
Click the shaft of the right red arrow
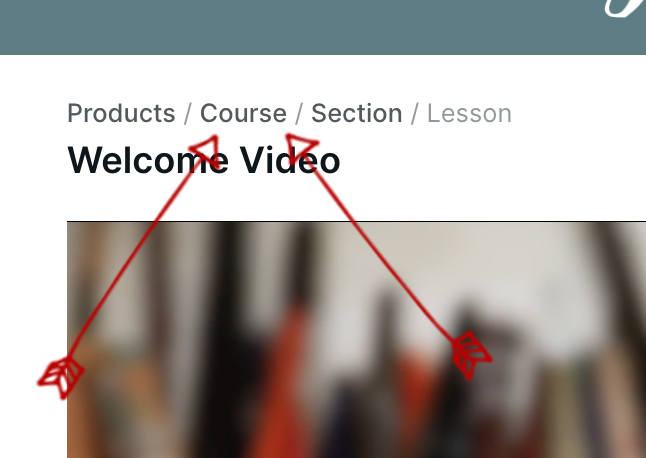click(379, 251)
